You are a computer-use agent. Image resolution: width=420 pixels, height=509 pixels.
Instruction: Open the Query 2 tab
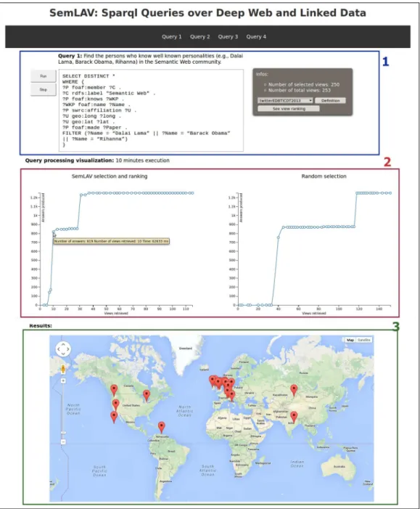pos(199,37)
